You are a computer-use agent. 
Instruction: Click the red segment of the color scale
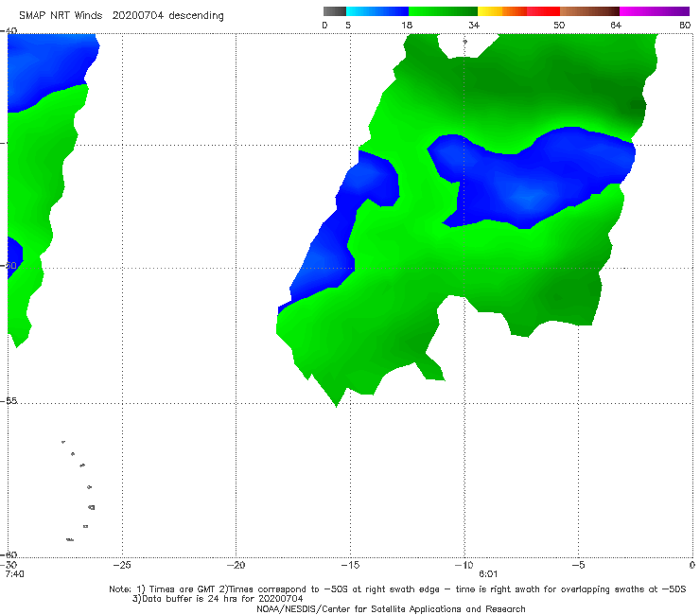pos(543,11)
